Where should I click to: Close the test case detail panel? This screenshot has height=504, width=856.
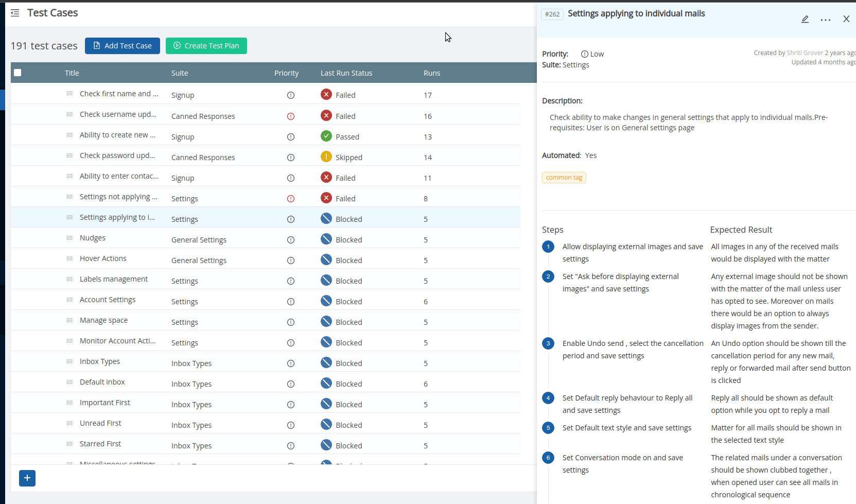(x=846, y=19)
